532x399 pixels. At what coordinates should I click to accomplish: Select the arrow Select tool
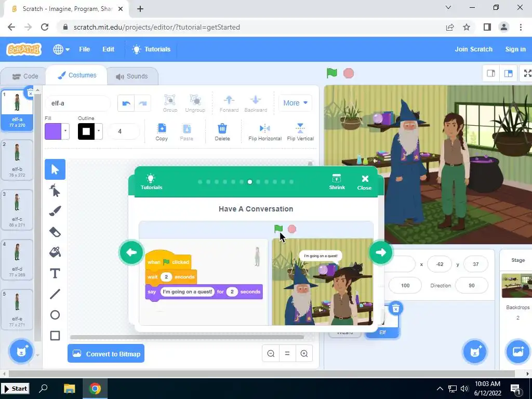coord(55,169)
